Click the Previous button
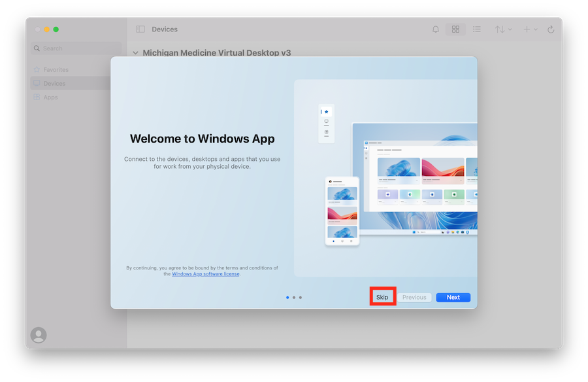The width and height of the screenshot is (588, 382). pos(414,298)
